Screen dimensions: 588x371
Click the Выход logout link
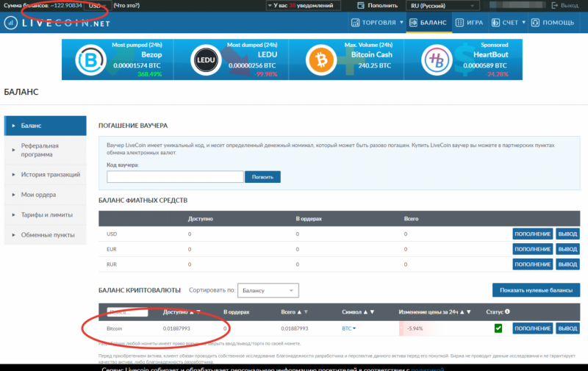(569, 5)
